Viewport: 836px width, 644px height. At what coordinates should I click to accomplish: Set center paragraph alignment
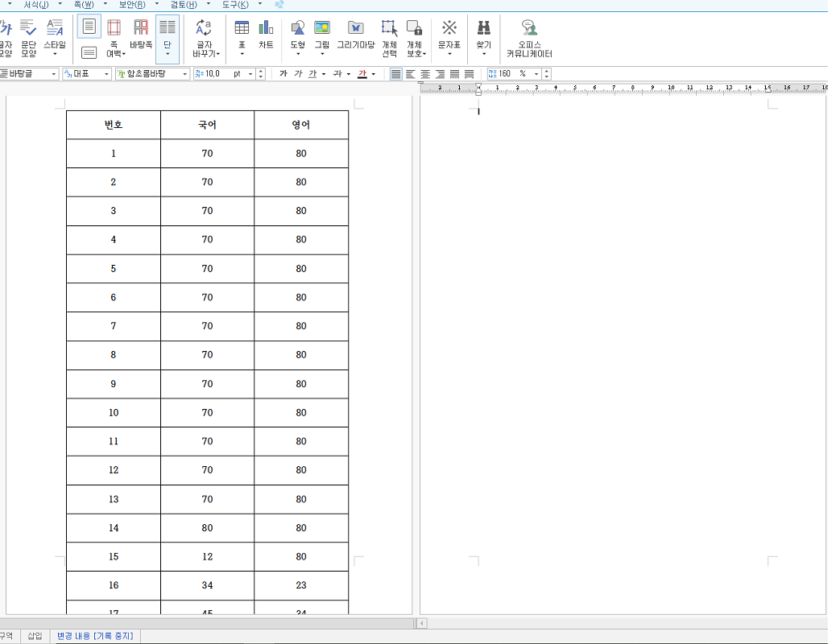tap(425, 73)
